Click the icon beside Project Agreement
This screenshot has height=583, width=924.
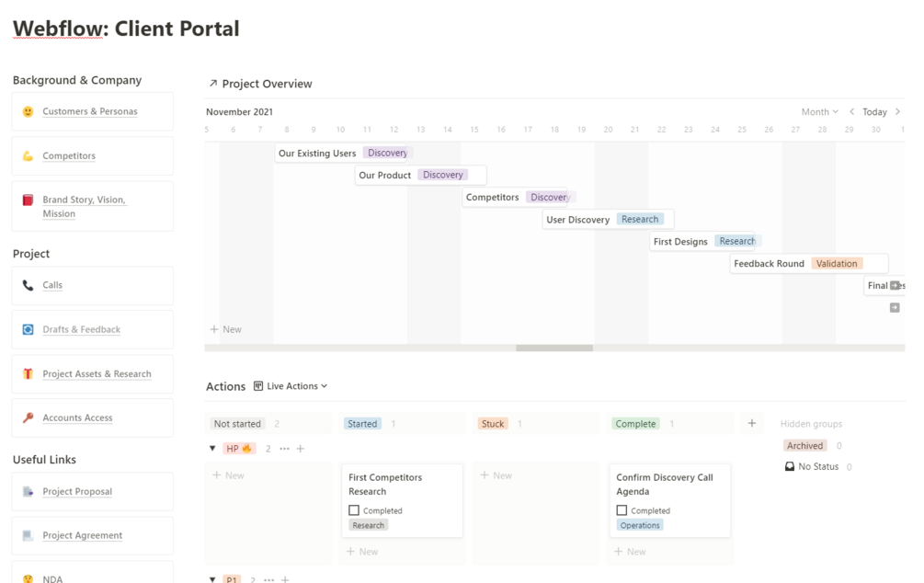tap(28, 535)
